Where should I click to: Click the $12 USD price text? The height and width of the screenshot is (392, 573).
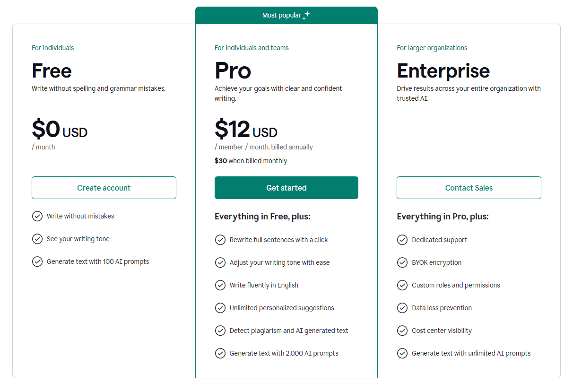pos(246,129)
